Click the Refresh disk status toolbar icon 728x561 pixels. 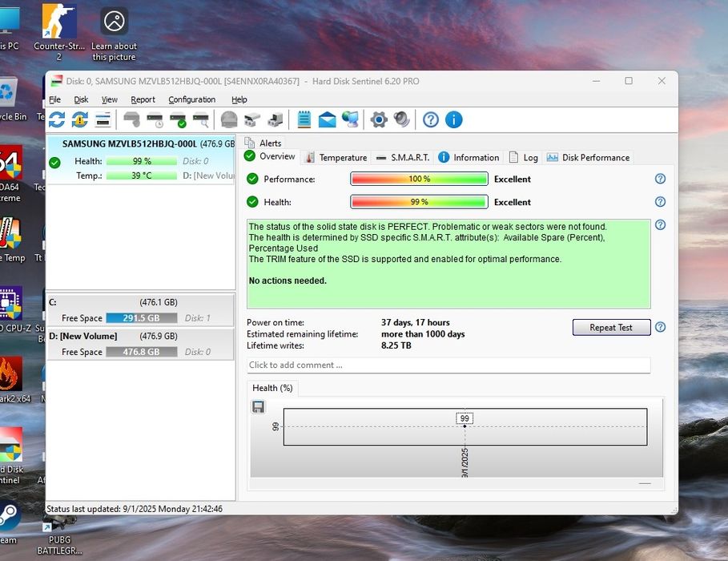point(57,120)
